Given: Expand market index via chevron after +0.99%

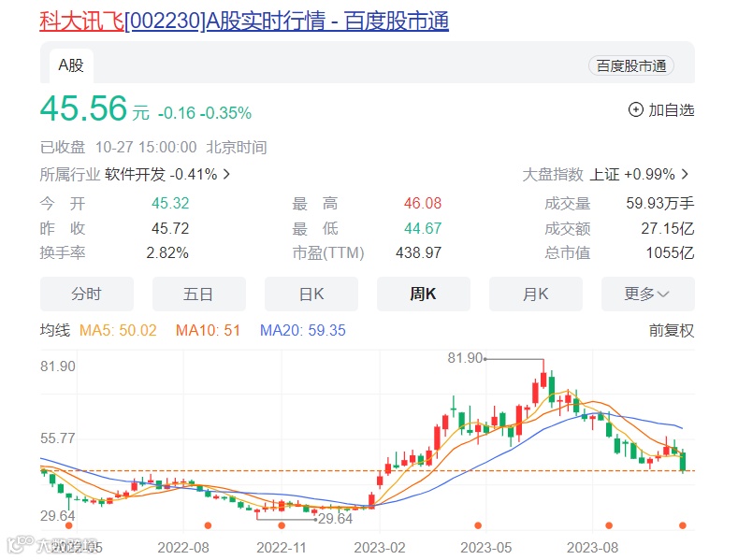Looking at the screenshot, I should coord(685,175).
